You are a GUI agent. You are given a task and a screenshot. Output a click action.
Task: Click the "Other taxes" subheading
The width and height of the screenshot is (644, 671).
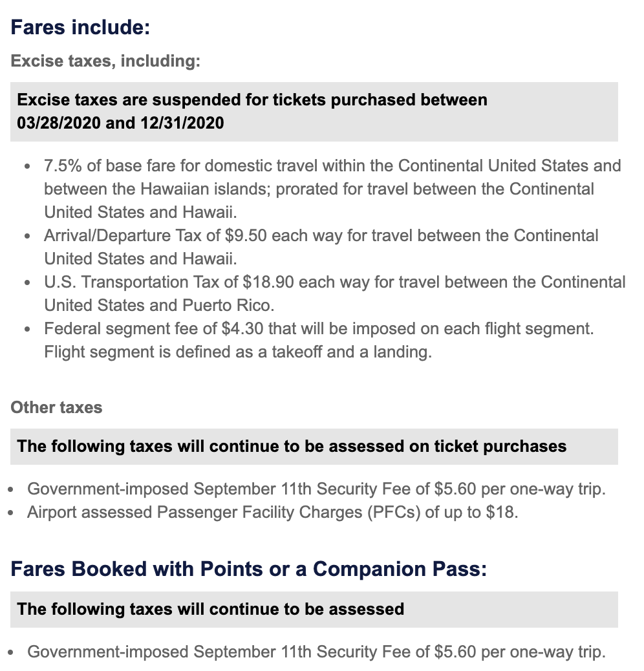click(56, 408)
